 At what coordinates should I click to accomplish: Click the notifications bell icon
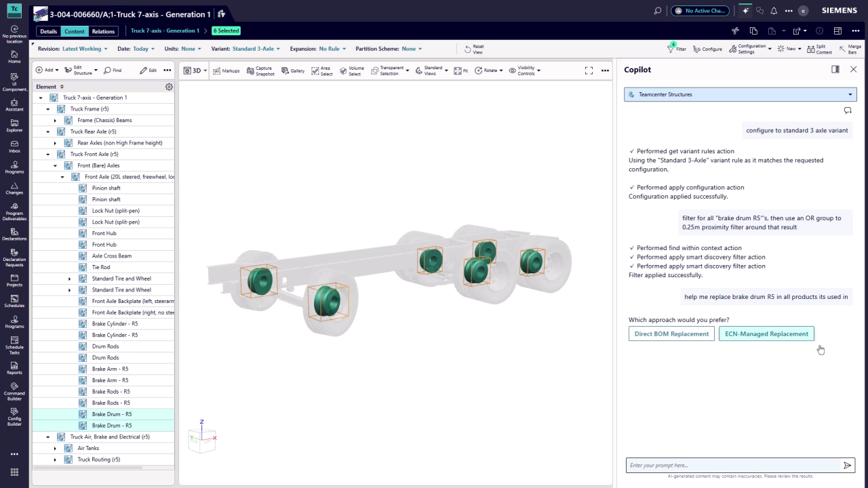(x=774, y=11)
